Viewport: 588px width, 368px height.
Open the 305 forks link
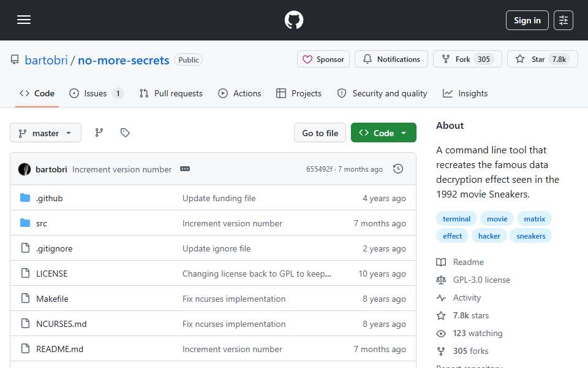(462, 351)
